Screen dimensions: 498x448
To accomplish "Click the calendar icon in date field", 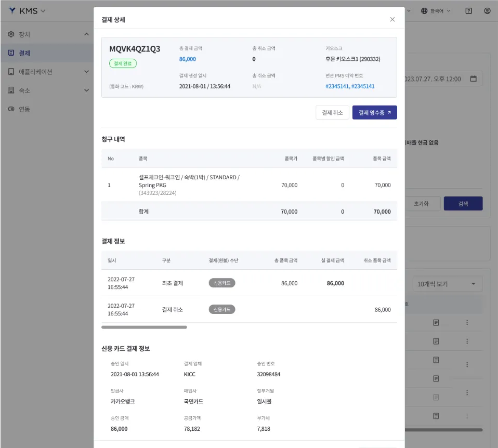I will point(473,79).
